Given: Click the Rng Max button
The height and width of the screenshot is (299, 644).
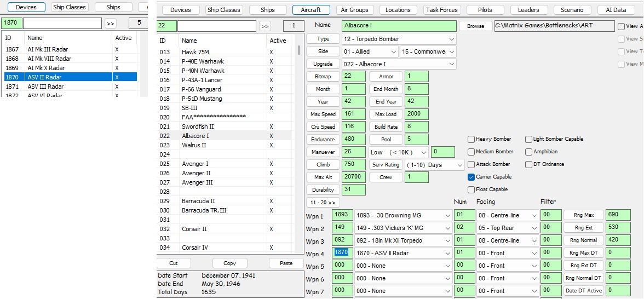Looking at the screenshot, I should pyautogui.click(x=584, y=215).
